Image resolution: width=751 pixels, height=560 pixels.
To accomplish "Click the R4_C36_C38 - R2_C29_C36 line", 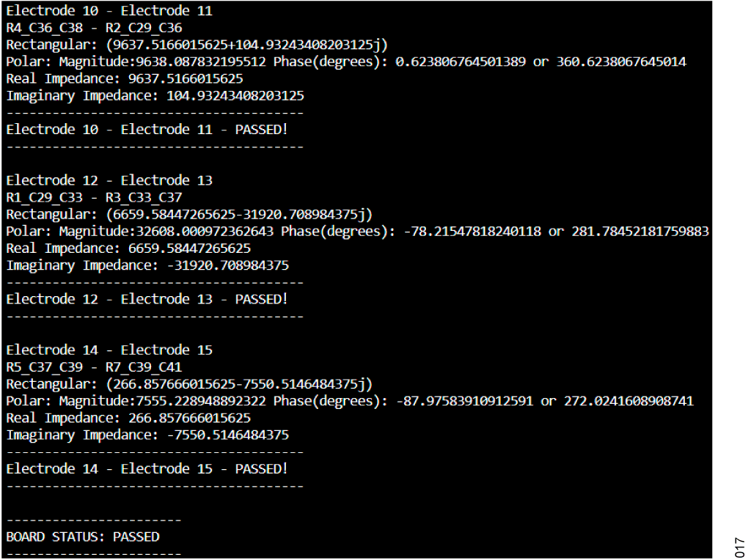I will [x=95, y=28].
